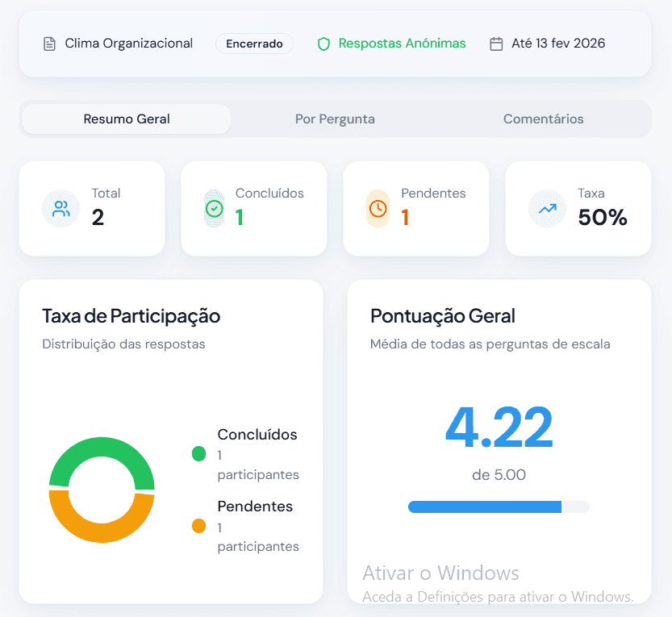Screen dimensions: 672x617
Task: Click the Até 13 fev 2026 date label
Action: [557, 44]
